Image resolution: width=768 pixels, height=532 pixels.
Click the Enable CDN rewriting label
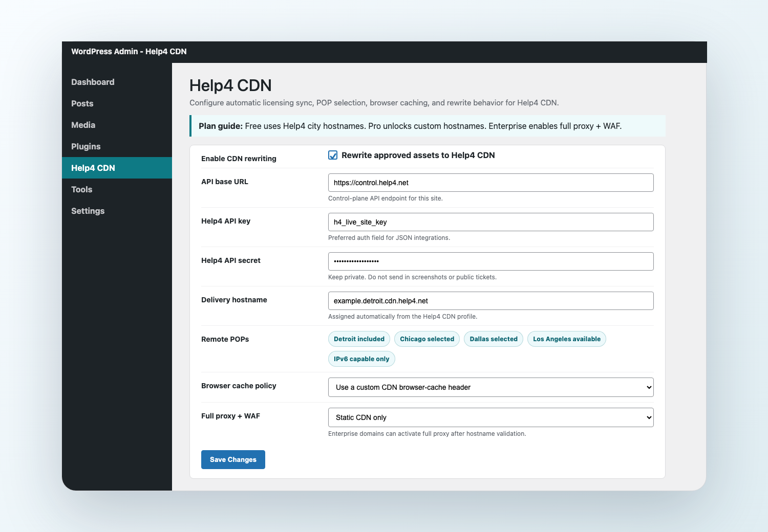(x=239, y=159)
